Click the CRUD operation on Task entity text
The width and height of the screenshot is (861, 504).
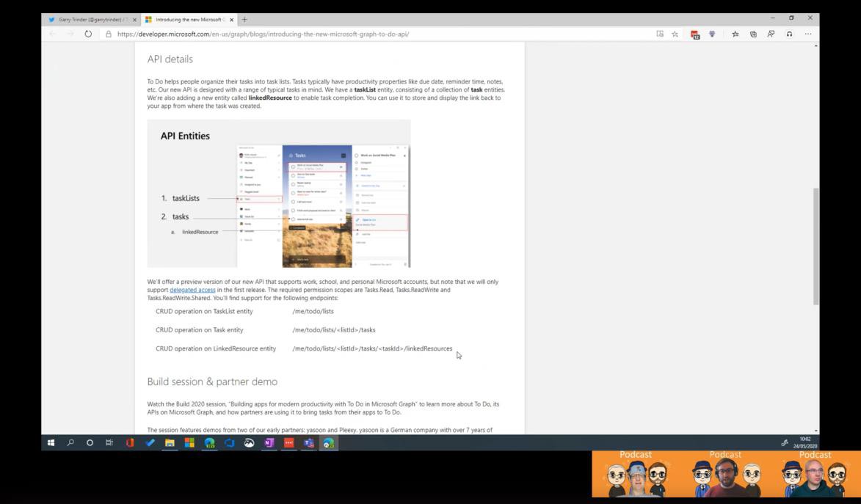coord(200,330)
